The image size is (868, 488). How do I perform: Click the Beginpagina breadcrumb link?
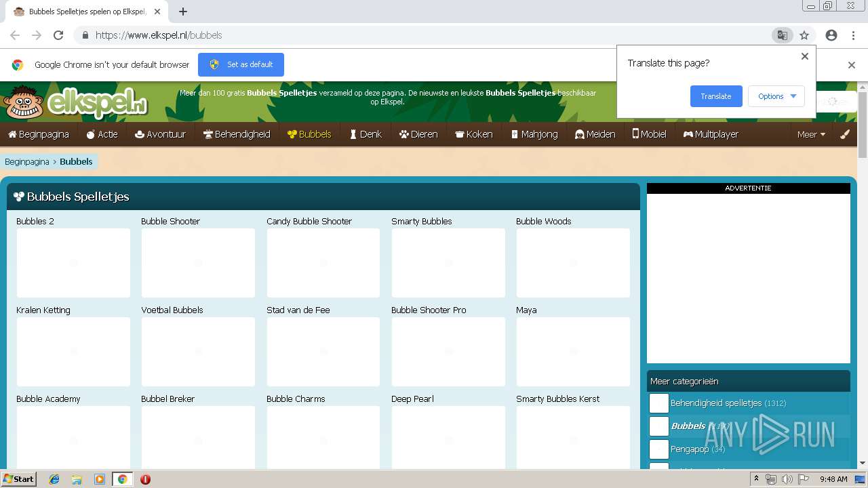point(27,162)
